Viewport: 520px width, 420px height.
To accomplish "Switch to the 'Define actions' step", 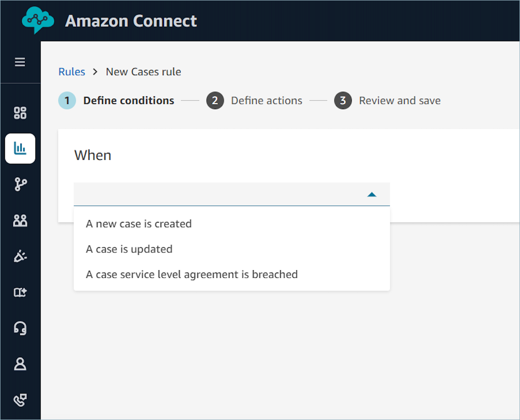I will pyautogui.click(x=266, y=100).
